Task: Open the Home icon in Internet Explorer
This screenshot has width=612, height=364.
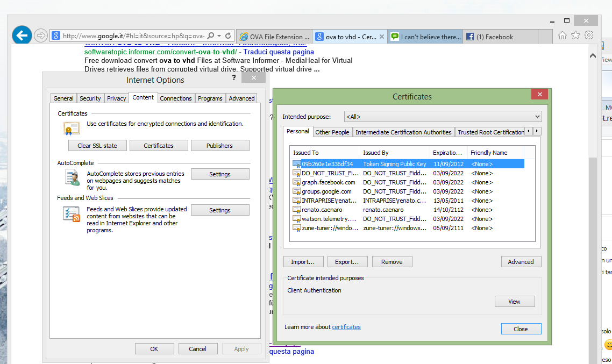Action: [563, 35]
